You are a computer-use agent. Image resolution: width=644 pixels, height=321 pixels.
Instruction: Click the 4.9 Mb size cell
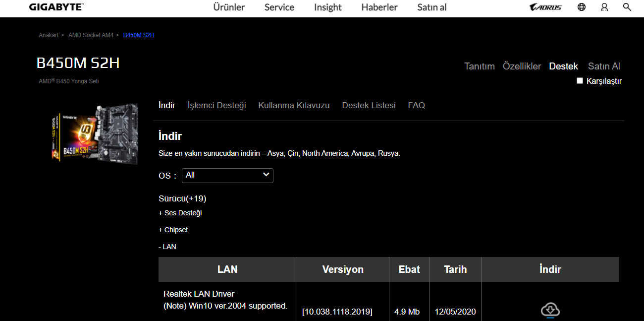click(407, 312)
